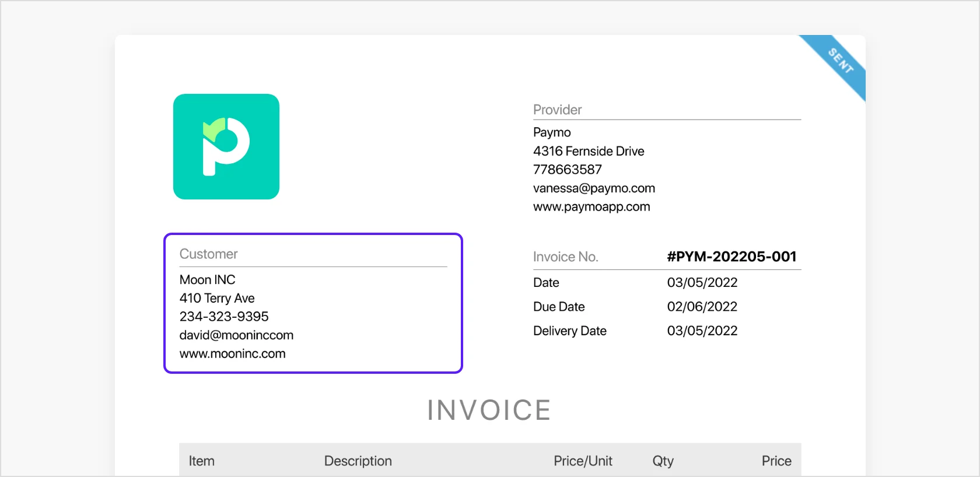Click the Item column header

[201, 461]
